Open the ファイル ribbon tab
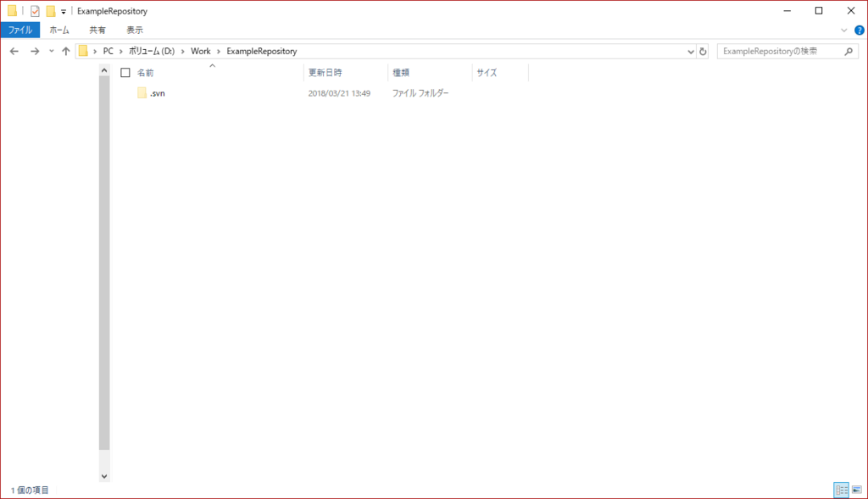The width and height of the screenshot is (868, 499). pos(20,30)
